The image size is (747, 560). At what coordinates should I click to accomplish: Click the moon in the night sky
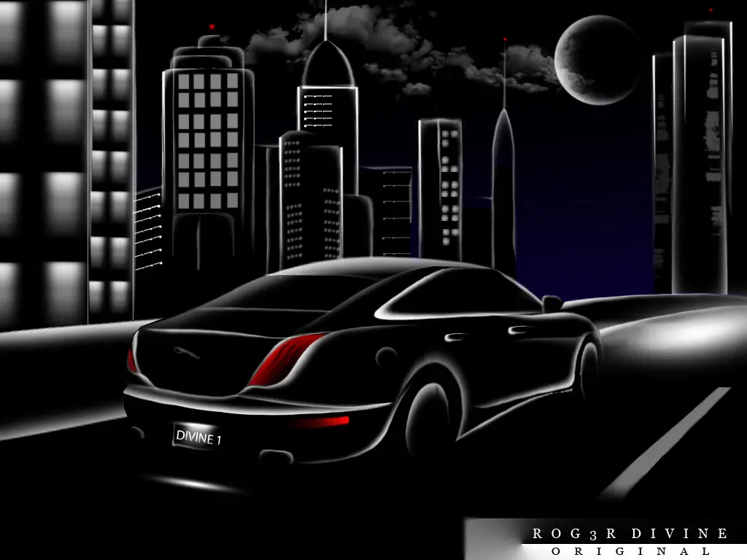pyautogui.click(x=598, y=60)
